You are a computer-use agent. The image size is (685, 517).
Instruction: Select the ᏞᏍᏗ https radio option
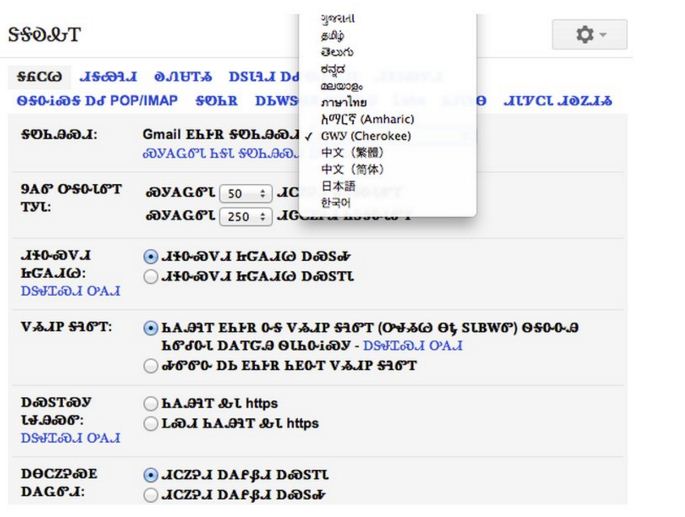click(x=150, y=423)
